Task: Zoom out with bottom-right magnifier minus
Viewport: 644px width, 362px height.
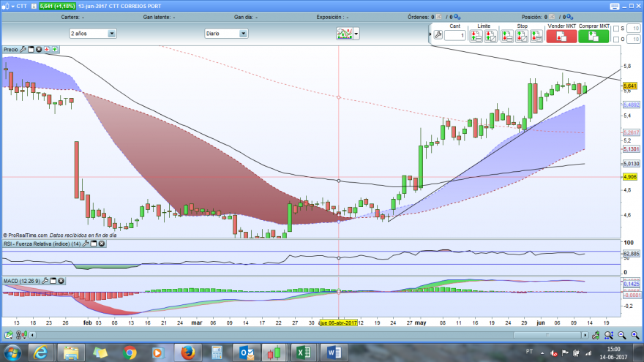Action: point(622,336)
